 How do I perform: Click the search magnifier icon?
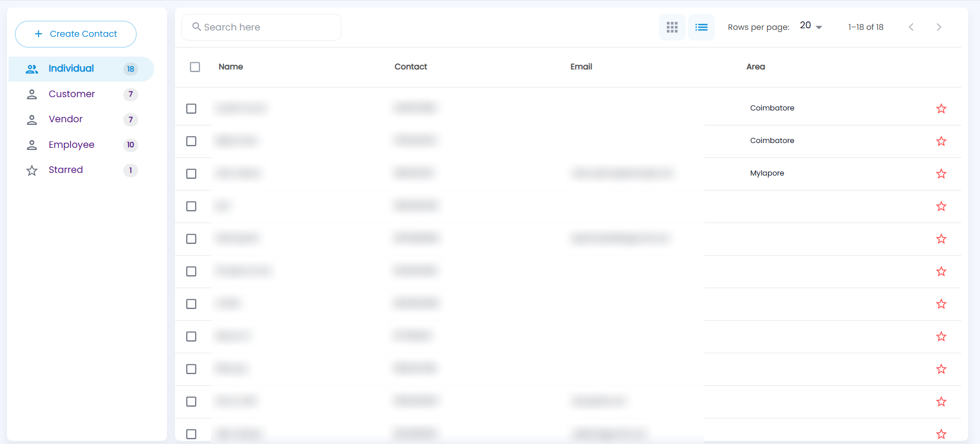(196, 27)
